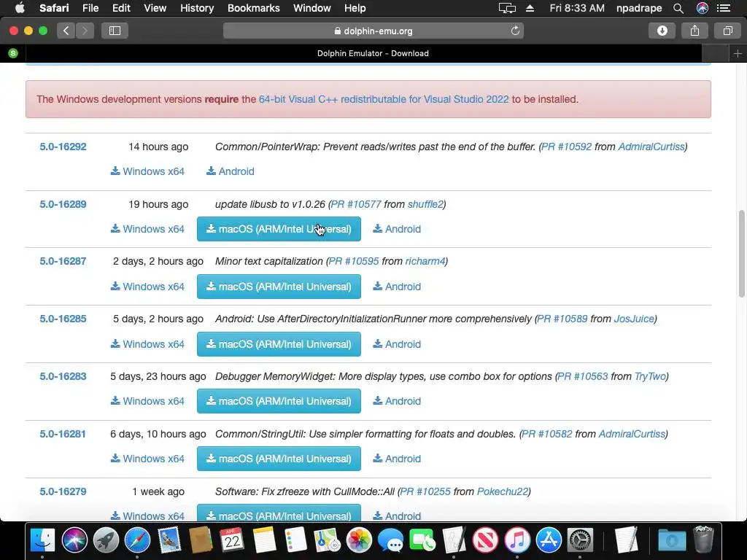The height and width of the screenshot is (560, 747).
Task: Open the Trash in the Dock
Action: 703,540
